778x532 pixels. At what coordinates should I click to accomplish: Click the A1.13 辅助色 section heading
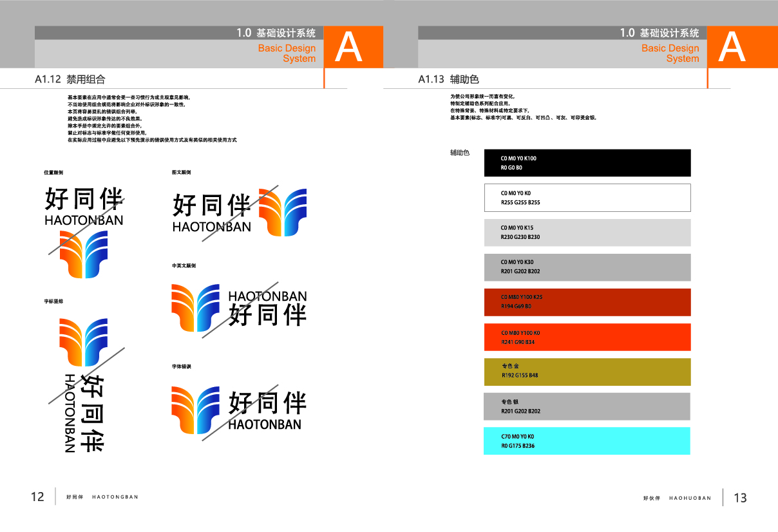coord(448,79)
